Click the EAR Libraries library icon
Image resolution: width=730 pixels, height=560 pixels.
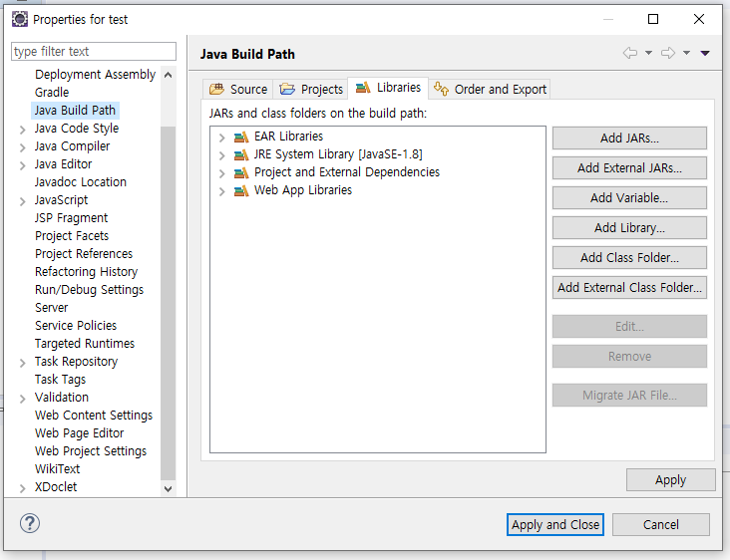[241, 137]
